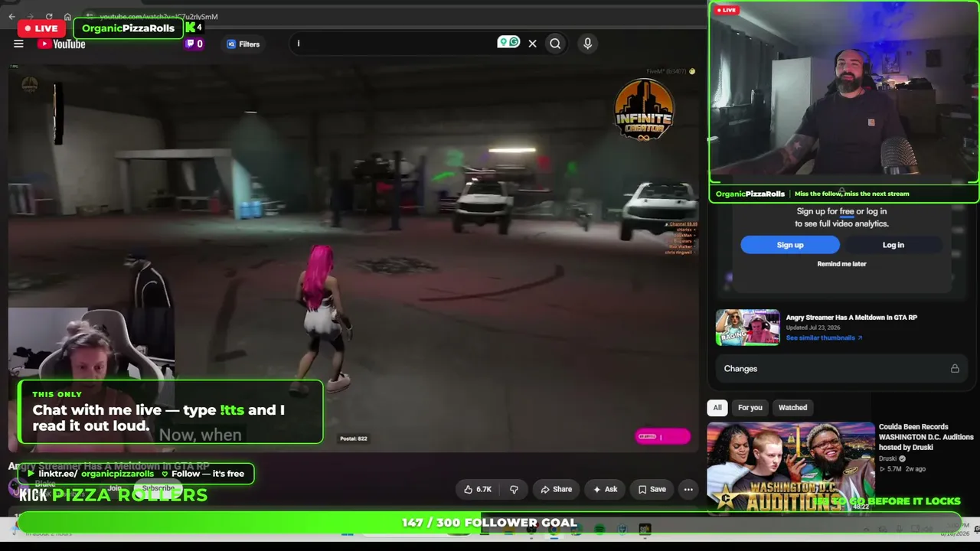Select the For you filter chip
The image size is (980, 551).
750,408
